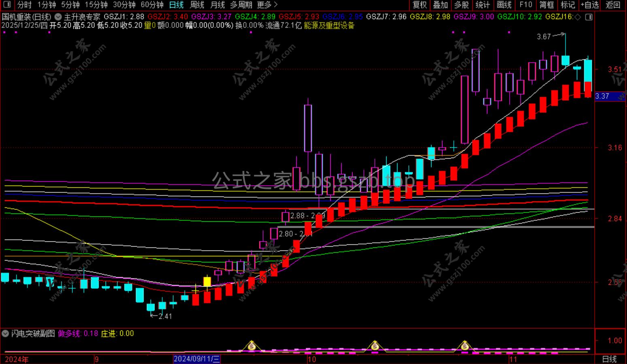The image size is (627, 364).
Task: Click the 返回 back button
Action: (613, 5)
